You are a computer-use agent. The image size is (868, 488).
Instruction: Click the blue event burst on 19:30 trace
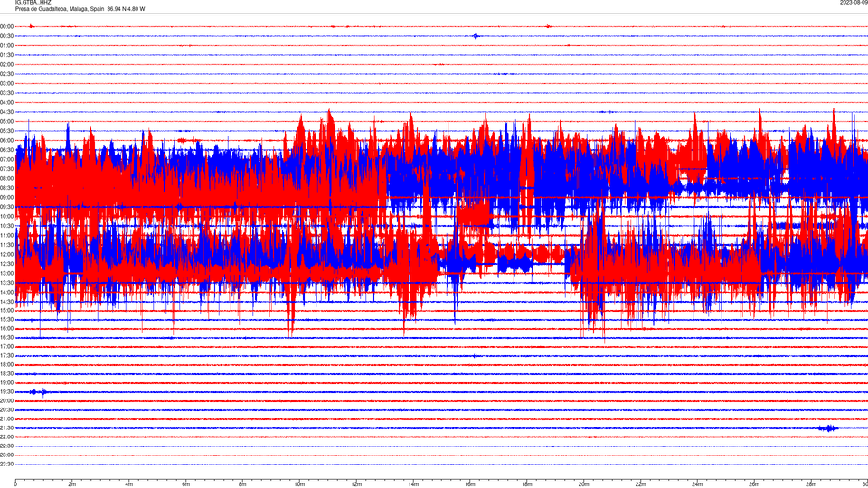pyautogui.click(x=38, y=392)
